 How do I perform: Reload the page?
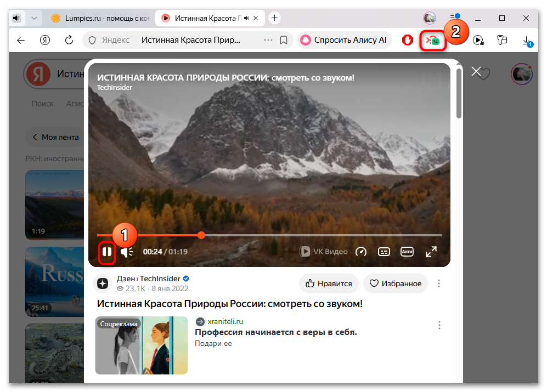[x=69, y=40]
